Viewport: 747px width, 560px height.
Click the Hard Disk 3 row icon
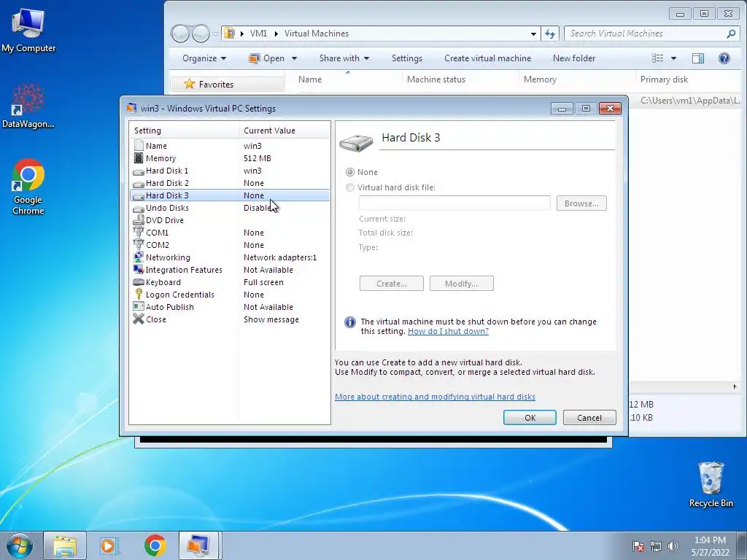pos(138,195)
